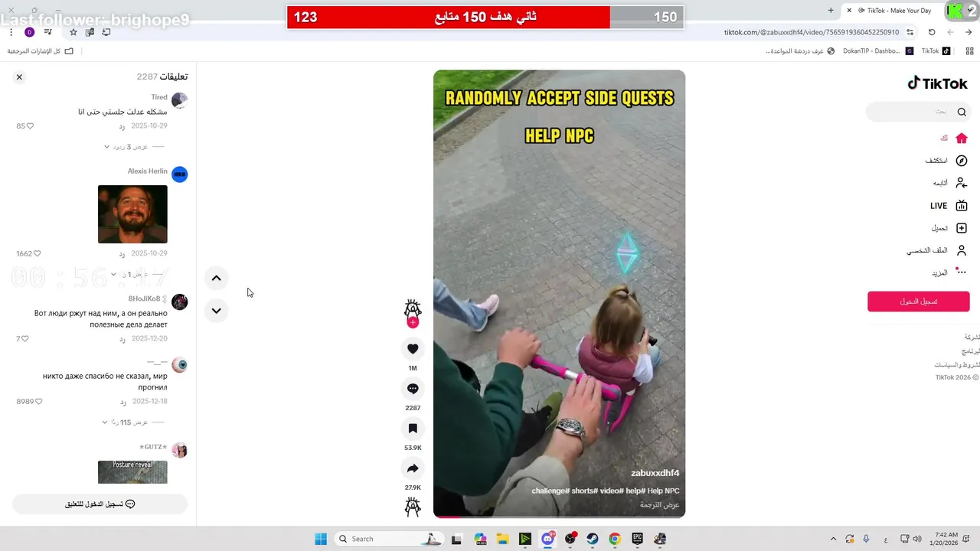Click the pink login button in sidebar
The height and width of the screenshot is (551, 980).
point(918,302)
